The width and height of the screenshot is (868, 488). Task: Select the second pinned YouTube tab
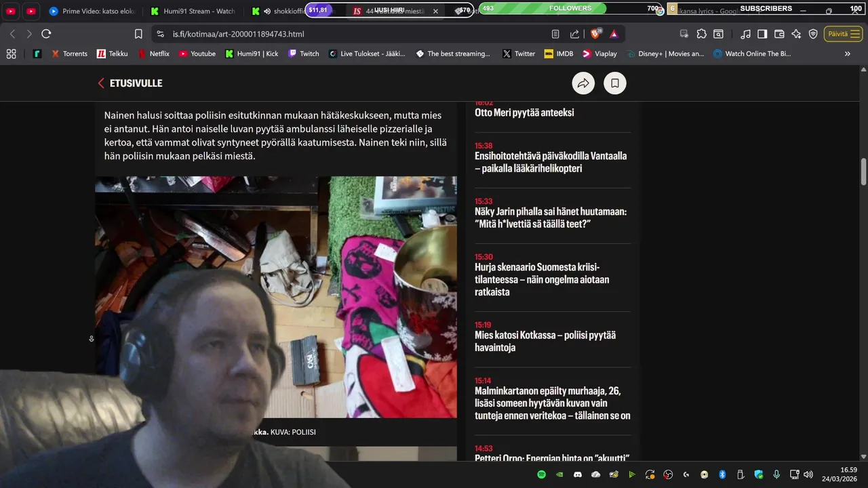pyautogui.click(x=31, y=12)
